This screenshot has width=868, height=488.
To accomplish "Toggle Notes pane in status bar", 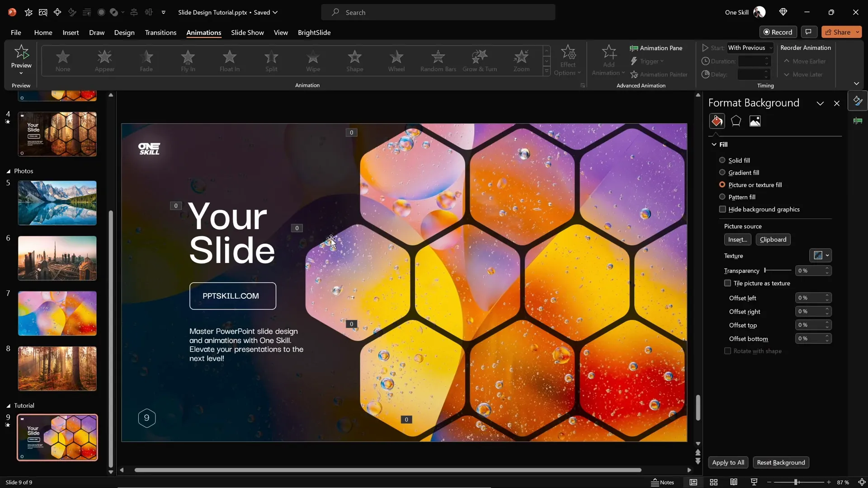I will [663, 482].
